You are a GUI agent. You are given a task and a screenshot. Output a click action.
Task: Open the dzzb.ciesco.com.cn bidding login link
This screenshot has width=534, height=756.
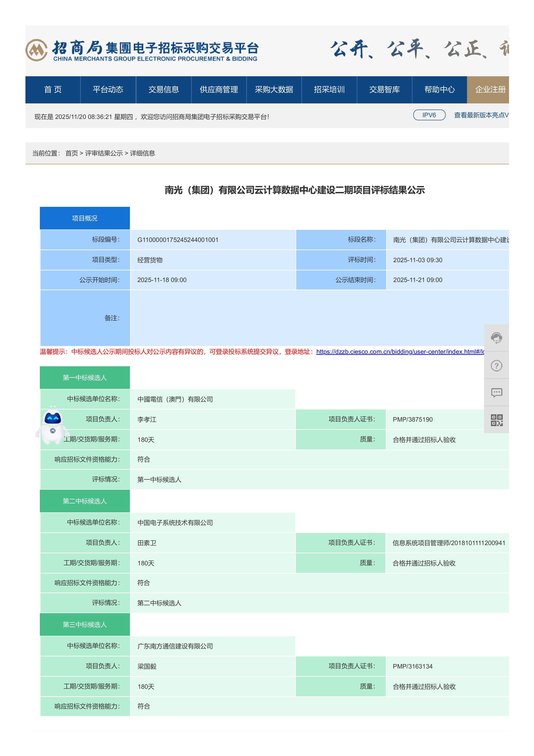[400, 352]
